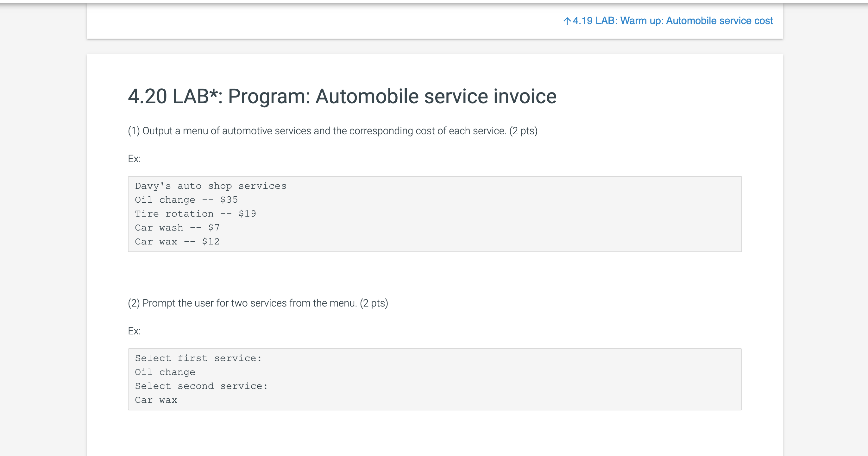The image size is (868, 456).
Task: Click the 'Oil change' input example line
Action: (165, 372)
